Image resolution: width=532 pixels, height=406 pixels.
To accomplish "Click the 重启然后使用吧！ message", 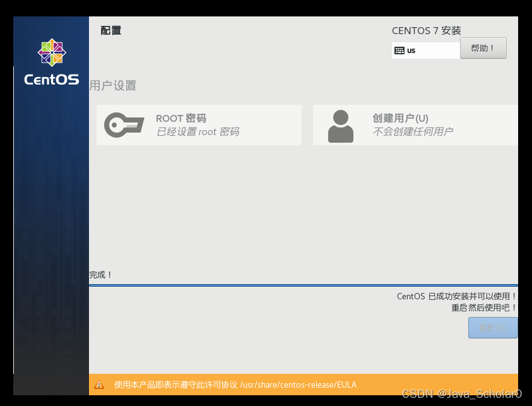I will 484,308.
